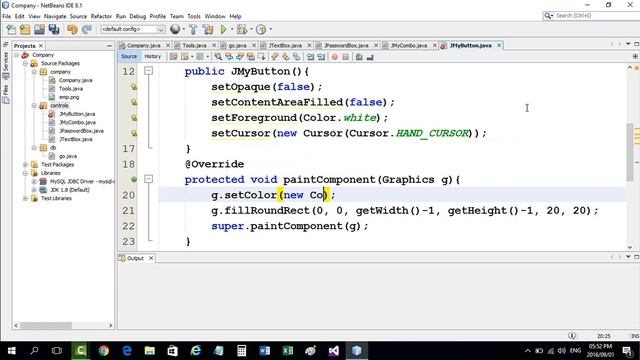Click the Save All toolbar icon
Viewport: 640px width, 360px height.
tap(54, 29)
